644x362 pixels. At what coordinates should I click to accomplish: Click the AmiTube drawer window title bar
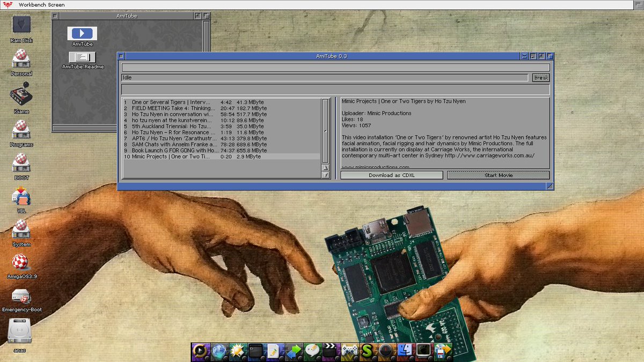(x=126, y=16)
